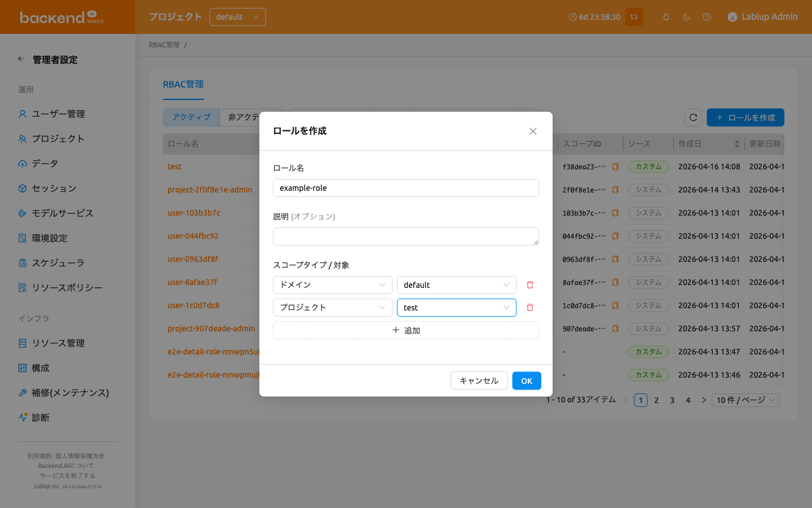Screen dimensions: 812x508
Task: Toggle dark mode with the moon icon
Action: click(x=686, y=17)
